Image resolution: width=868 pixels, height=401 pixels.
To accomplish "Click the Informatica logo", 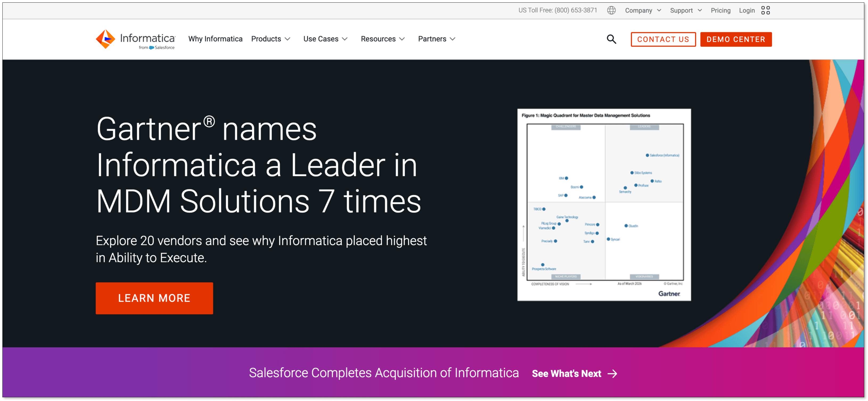I will 136,39.
